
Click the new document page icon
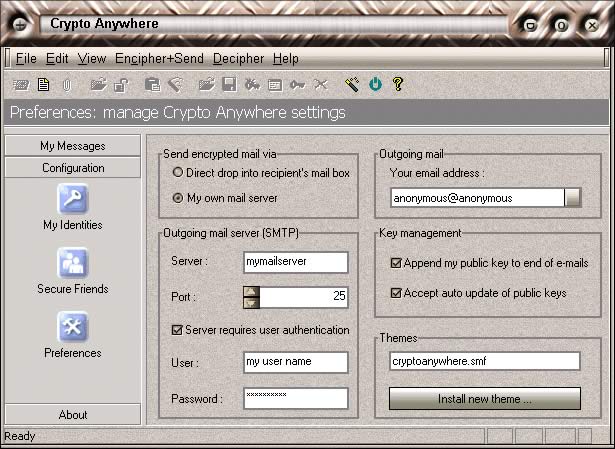click(43, 84)
